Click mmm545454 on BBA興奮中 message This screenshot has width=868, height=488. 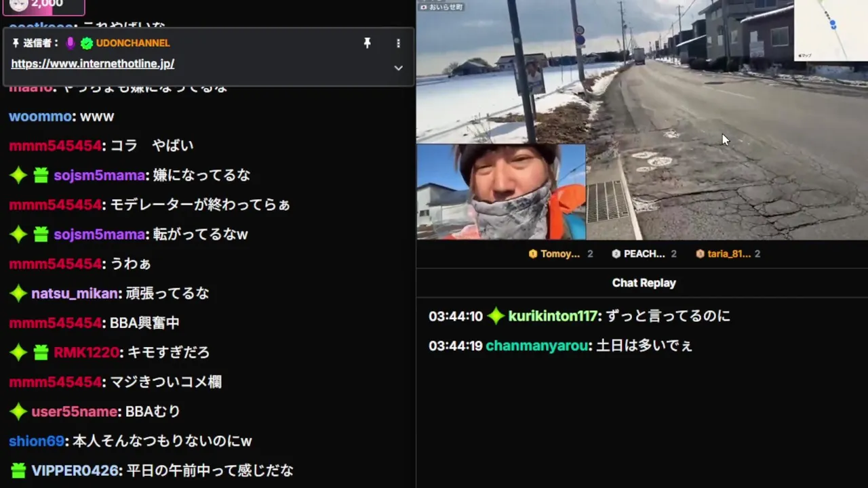pyautogui.click(x=55, y=323)
